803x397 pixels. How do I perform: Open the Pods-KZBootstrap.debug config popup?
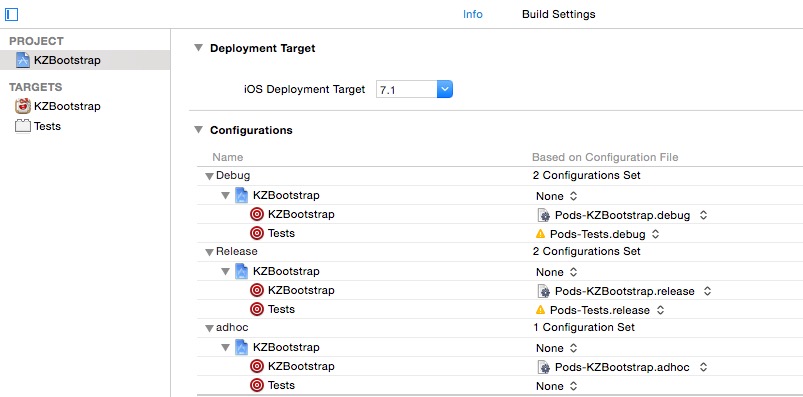click(622, 215)
